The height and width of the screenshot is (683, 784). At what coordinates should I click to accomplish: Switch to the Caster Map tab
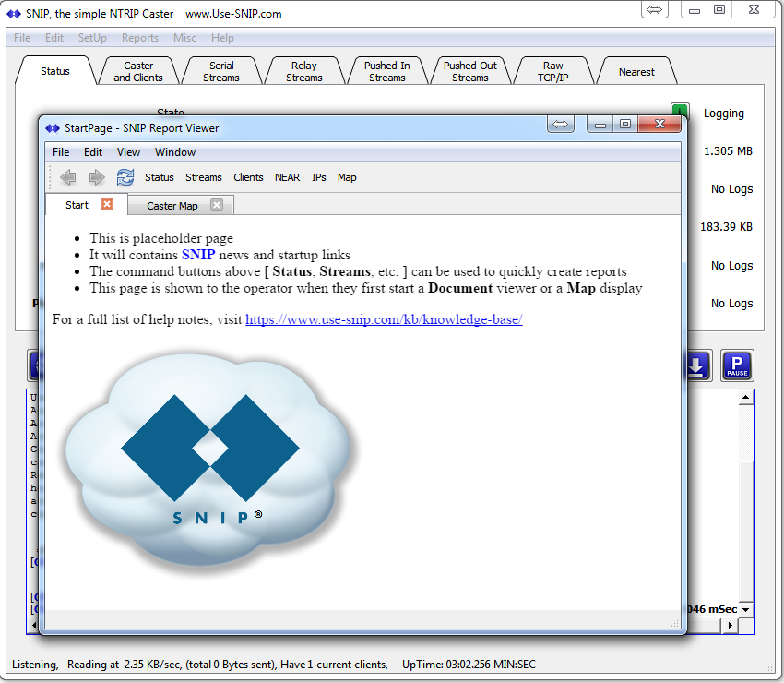[172, 206]
